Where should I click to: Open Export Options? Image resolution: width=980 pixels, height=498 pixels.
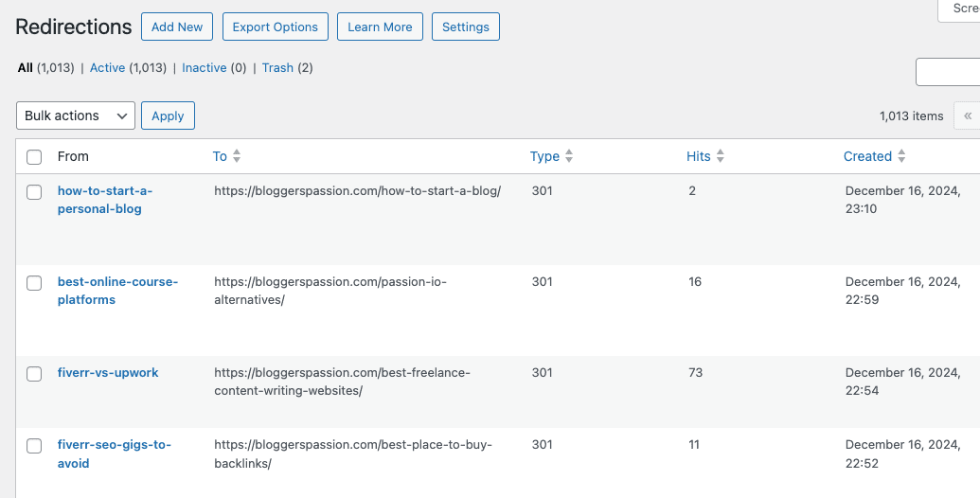click(x=276, y=27)
